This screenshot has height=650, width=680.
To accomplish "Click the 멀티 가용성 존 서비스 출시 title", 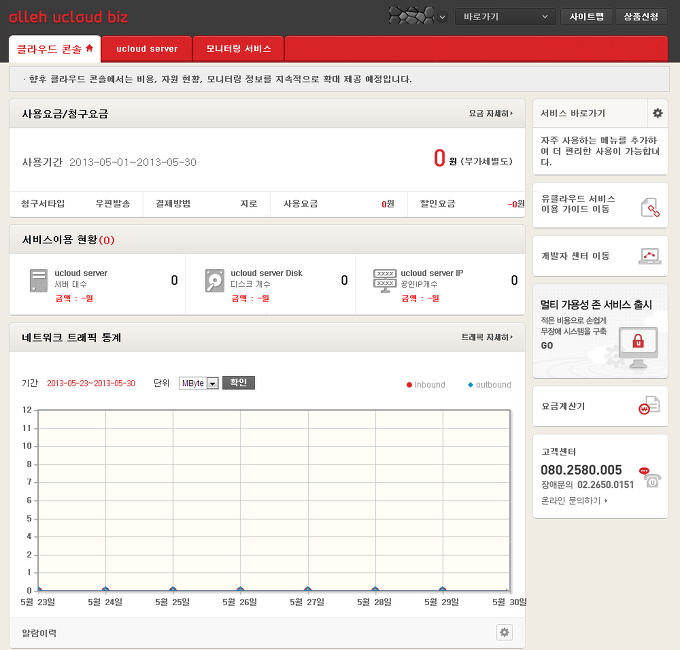I will (x=596, y=305).
